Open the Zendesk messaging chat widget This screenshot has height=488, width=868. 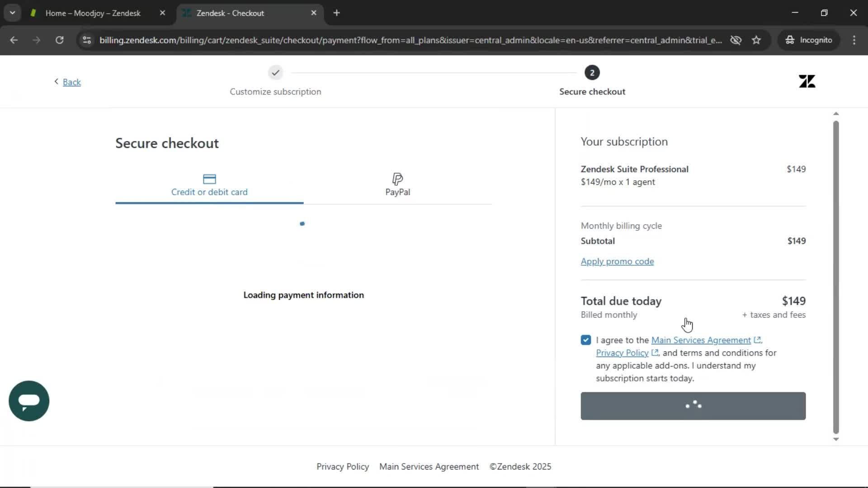[x=29, y=401]
